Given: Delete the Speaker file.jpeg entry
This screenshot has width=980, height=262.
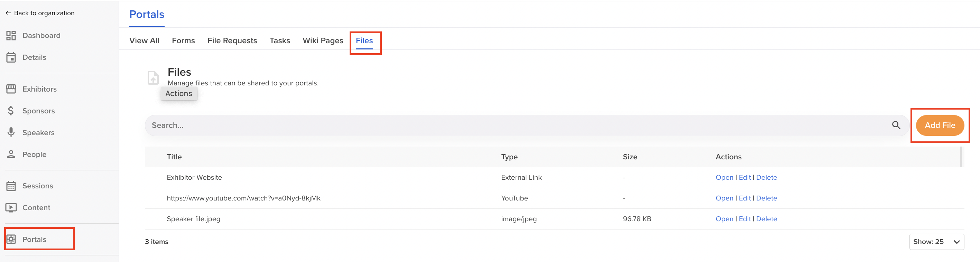Looking at the screenshot, I should point(766,219).
